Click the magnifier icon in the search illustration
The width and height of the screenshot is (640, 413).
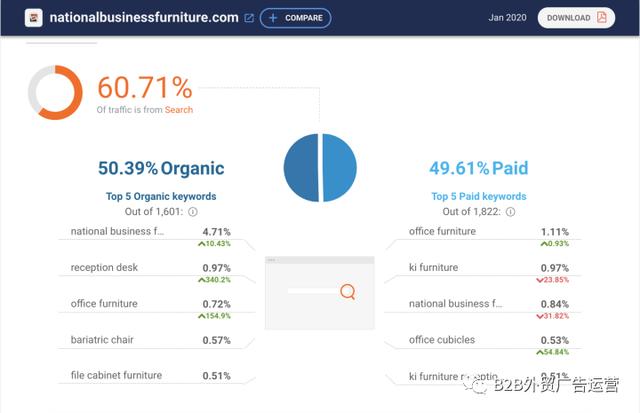tap(348, 292)
